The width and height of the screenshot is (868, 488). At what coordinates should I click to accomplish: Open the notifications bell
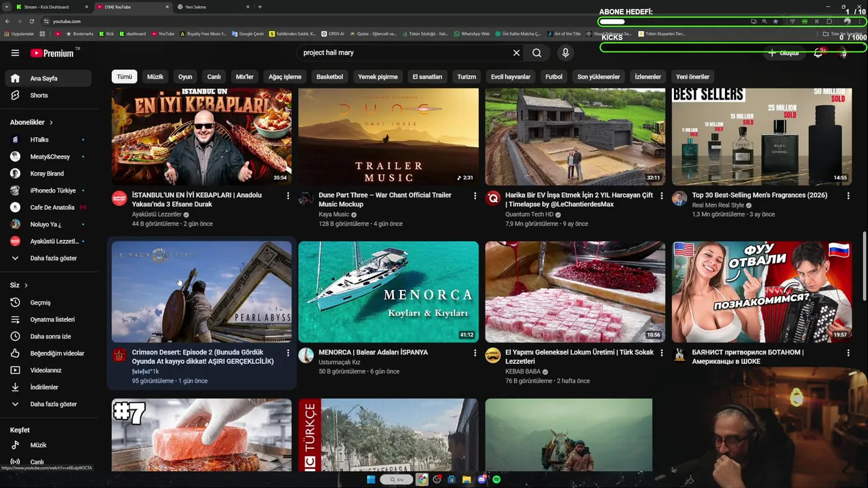tap(818, 53)
